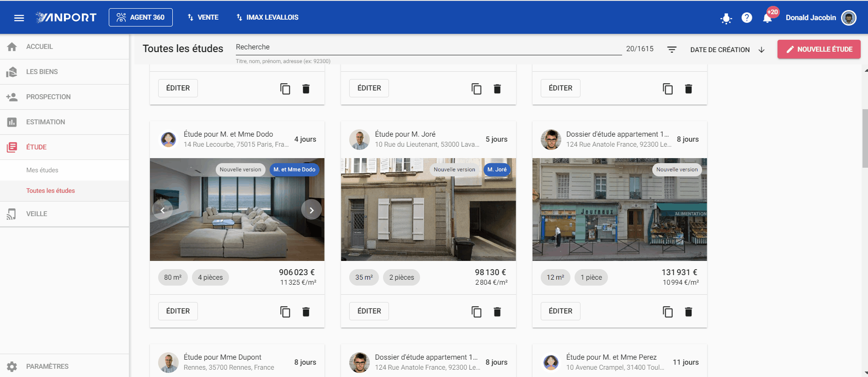Click the Yanport logo
The image size is (868, 377).
67,17
